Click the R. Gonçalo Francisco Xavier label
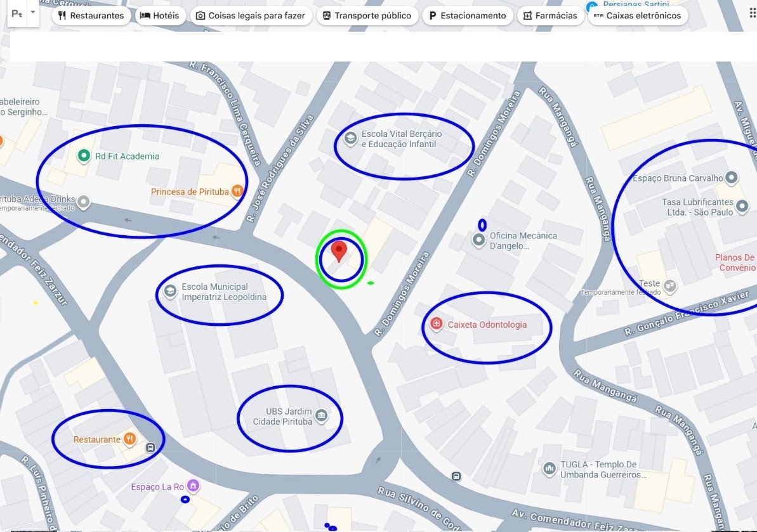The image size is (757, 532). point(687,313)
